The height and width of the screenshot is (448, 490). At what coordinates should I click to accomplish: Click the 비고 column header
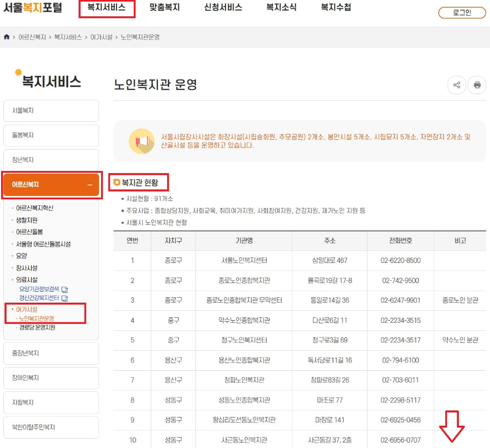point(460,241)
